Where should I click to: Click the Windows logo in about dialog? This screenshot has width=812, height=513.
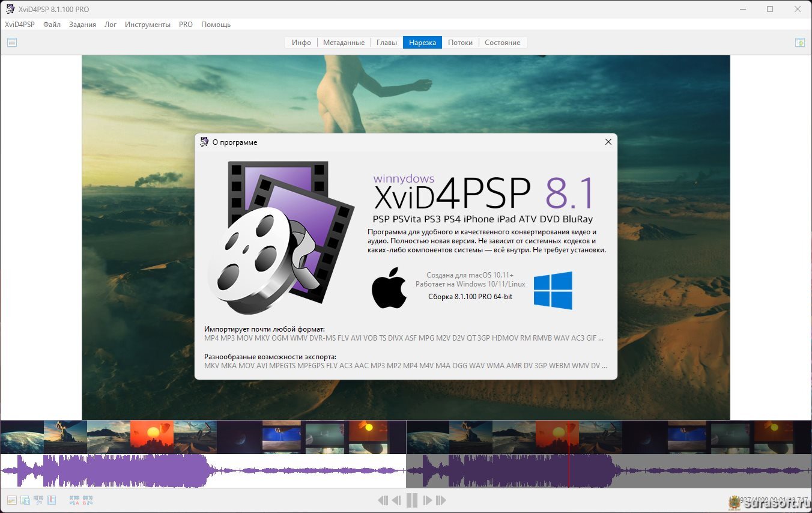coord(553,291)
